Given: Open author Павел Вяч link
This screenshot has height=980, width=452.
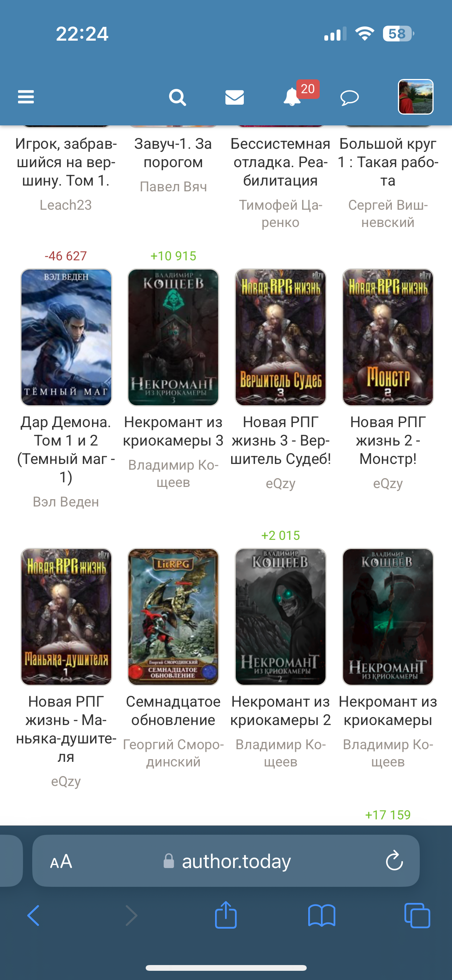Looking at the screenshot, I should (x=173, y=187).
